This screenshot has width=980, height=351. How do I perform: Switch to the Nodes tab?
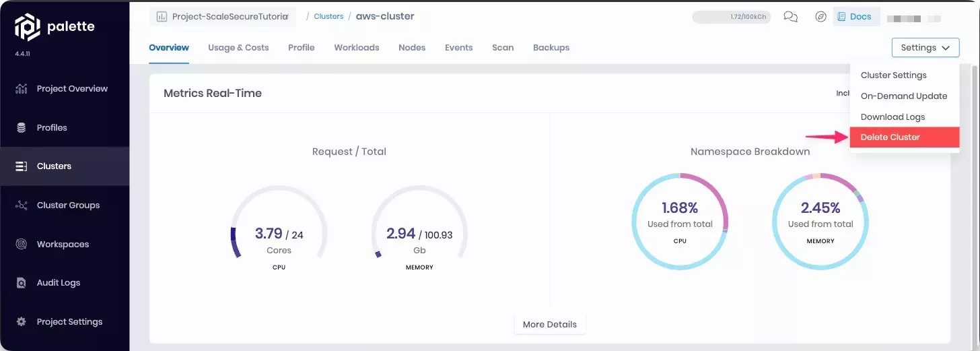(x=412, y=48)
